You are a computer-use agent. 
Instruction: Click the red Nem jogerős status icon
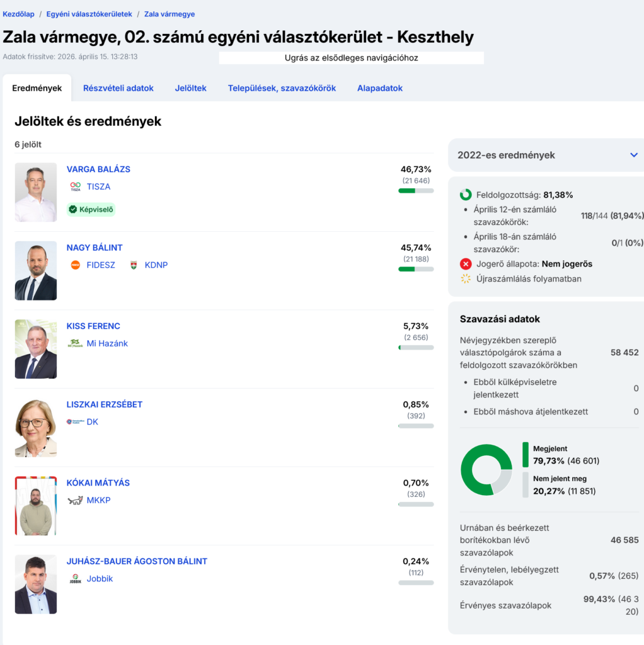pyautogui.click(x=466, y=264)
